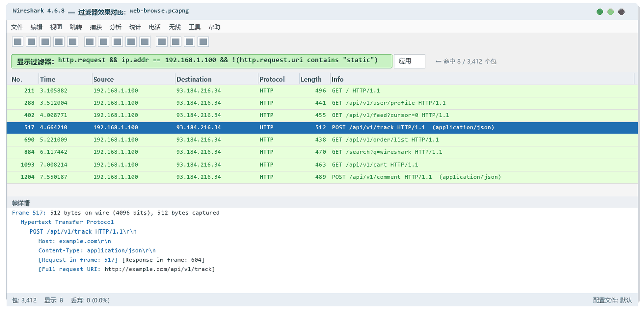
Task: Follow the [Request in frame: 517] link
Action: point(78,260)
